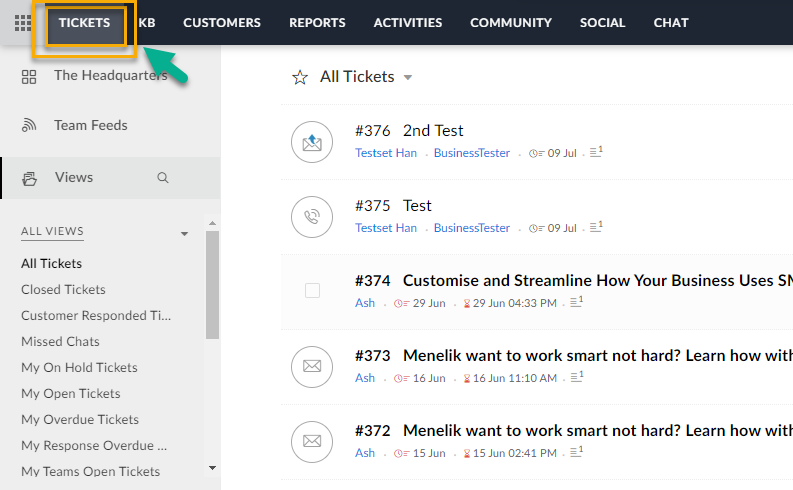Go to the CUSTOMERS tab
This screenshot has height=490, width=793.
222,23
